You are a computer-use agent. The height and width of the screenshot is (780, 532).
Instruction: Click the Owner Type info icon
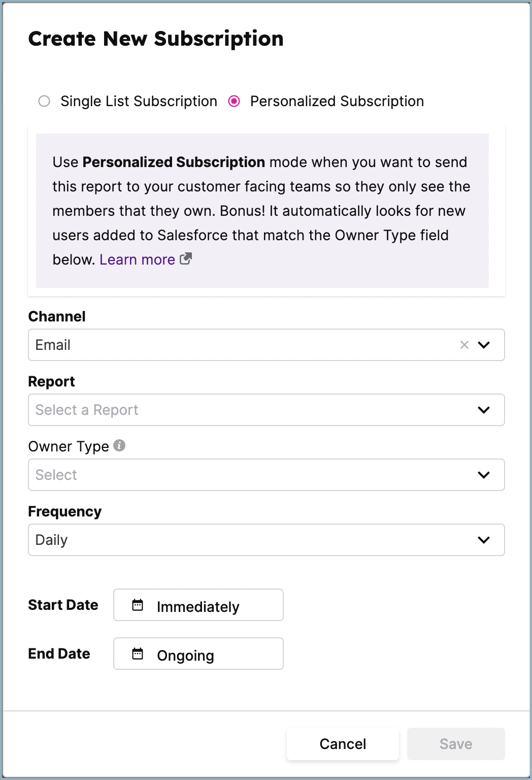pos(119,445)
